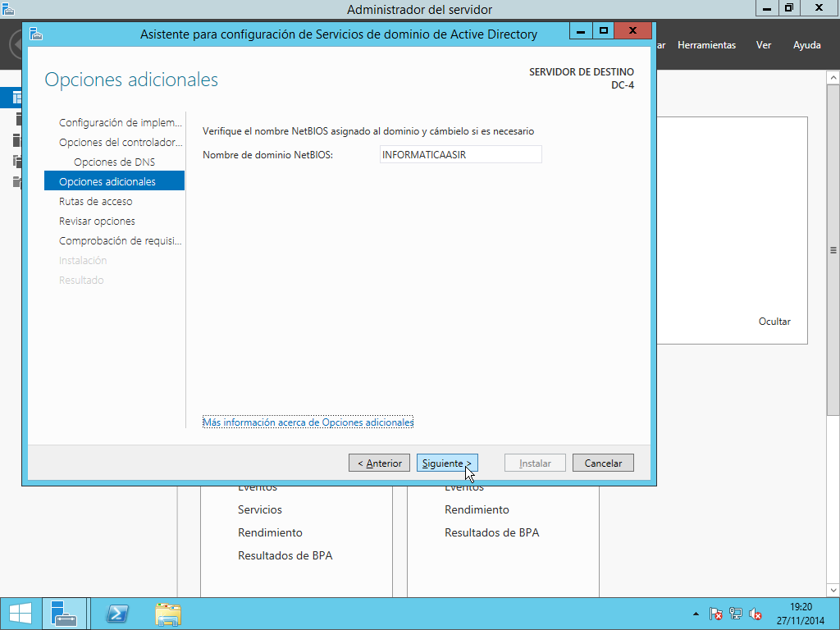Go to Opciones de DNS step
Viewport: 840px width, 630px height.
coord(114,162)
